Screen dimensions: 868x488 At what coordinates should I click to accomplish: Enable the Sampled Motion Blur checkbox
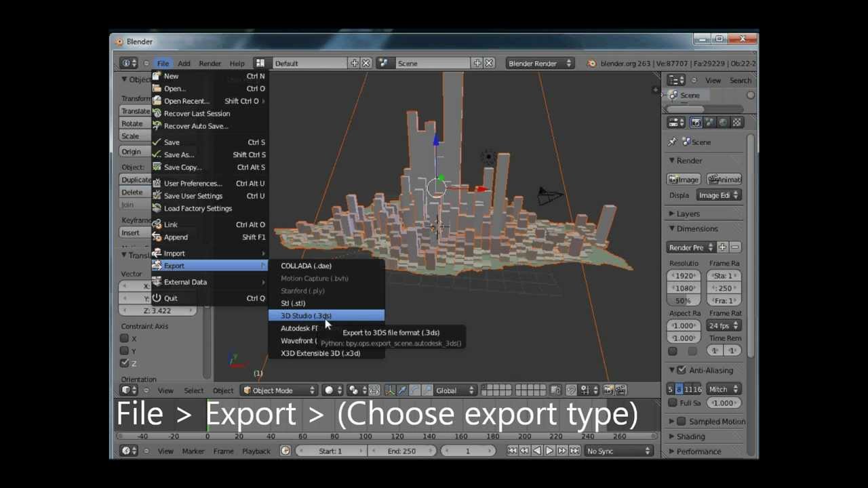682,422
